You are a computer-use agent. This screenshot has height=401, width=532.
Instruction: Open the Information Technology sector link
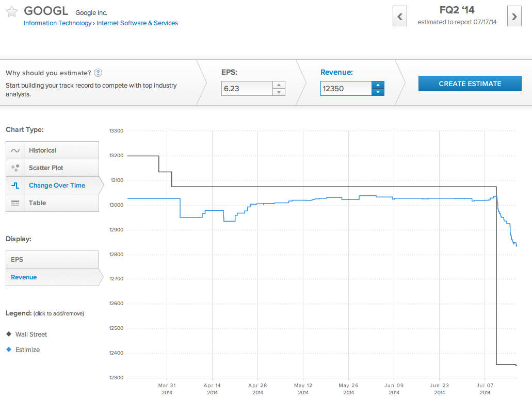coord(57,23)
